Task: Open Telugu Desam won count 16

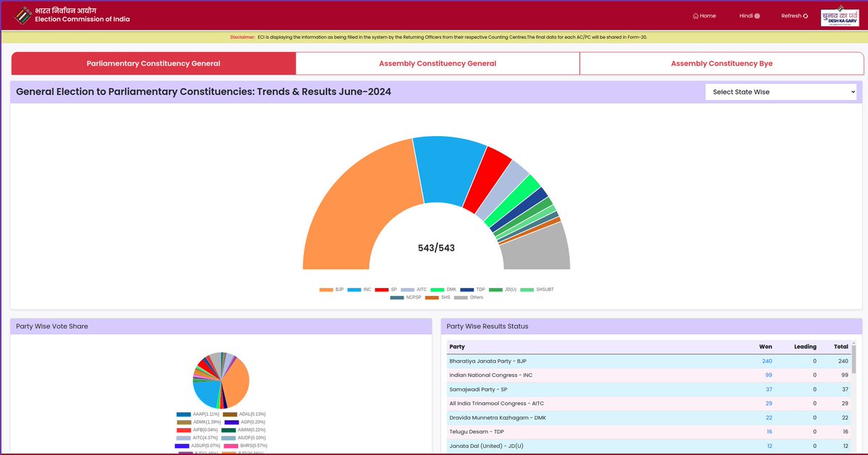Action: pyautogui.click(x=769, y=432)
